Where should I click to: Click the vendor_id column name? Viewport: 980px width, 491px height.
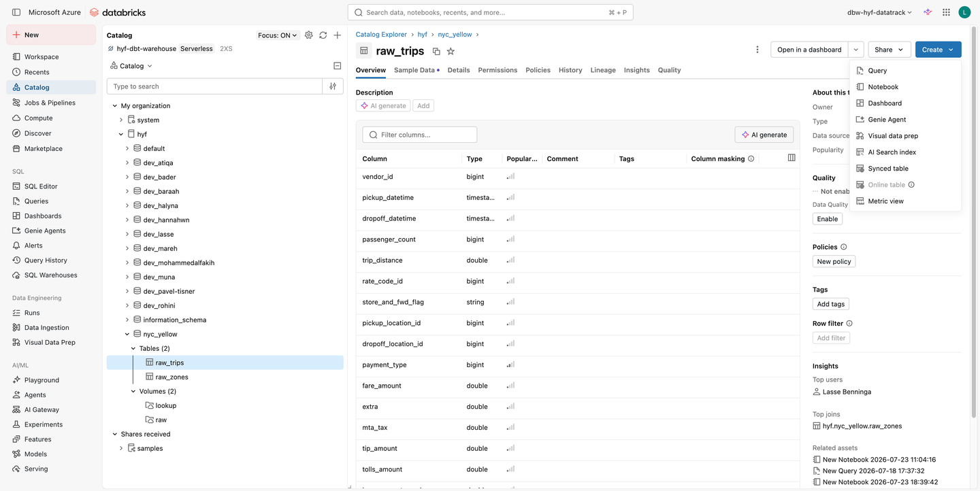[x=378, y=177]
